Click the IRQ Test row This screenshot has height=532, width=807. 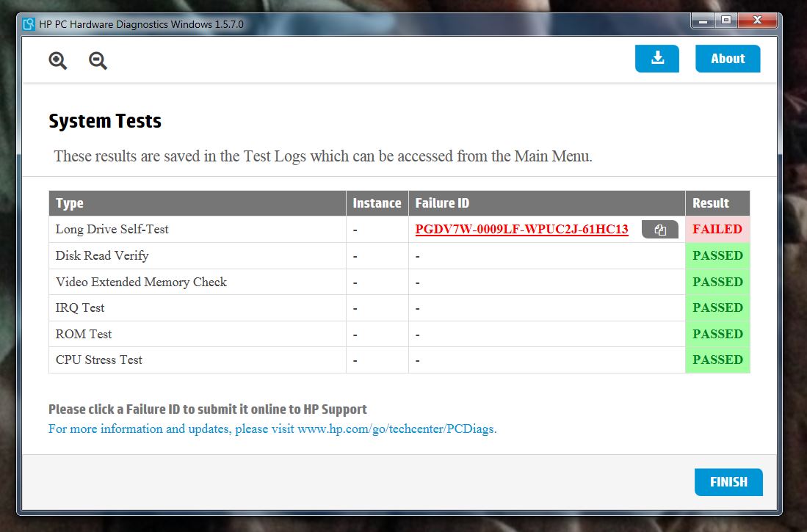pos(399,307)
